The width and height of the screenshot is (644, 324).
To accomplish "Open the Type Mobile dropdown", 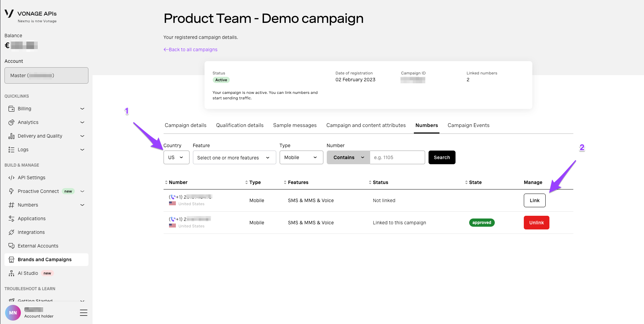I will [x=302, y=157].
